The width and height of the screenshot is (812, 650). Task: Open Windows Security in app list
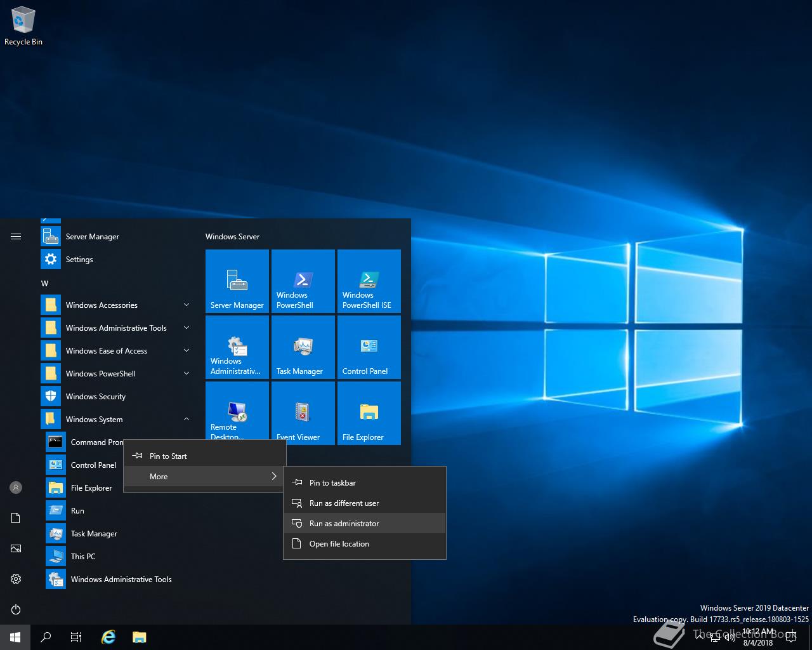117,396
